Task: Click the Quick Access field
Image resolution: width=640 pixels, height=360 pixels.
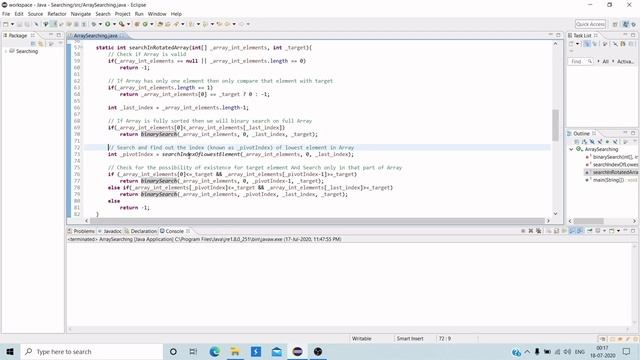Action: click(590, 24)
